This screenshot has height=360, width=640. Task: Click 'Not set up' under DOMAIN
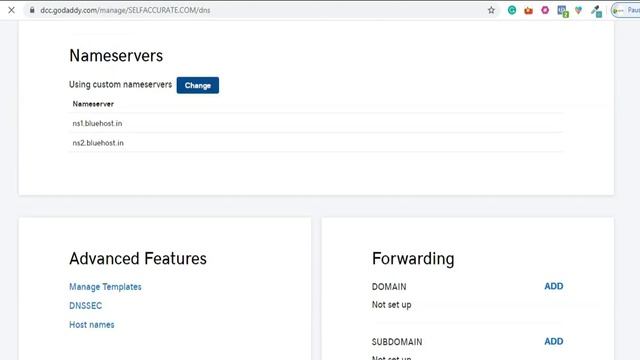391,304
